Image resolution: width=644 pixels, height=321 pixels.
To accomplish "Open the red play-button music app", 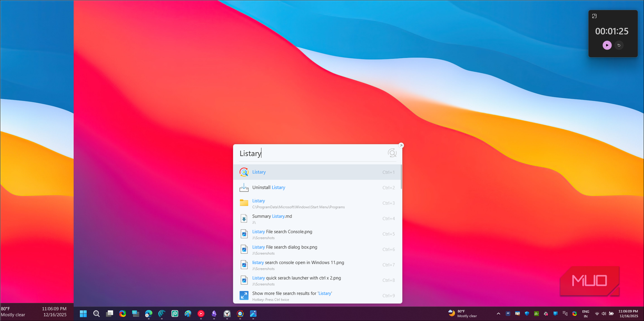I will point(201,314).
